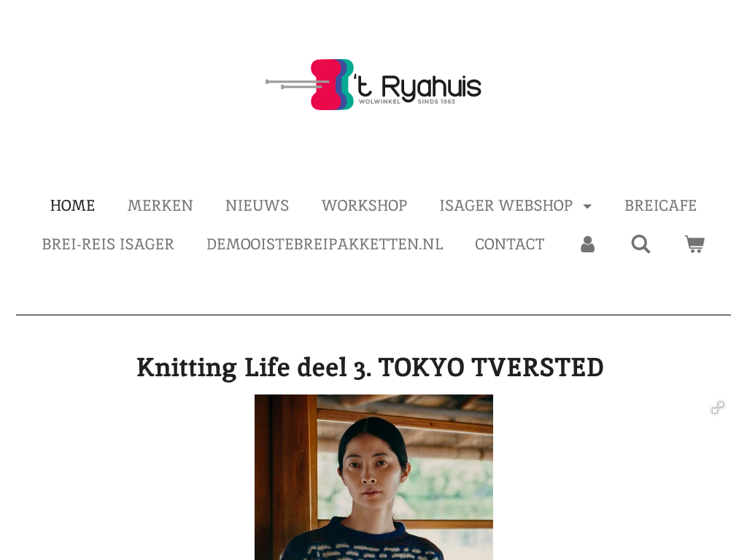
Task: Expand the Isager Webshop dropdown arrow
Action: point(587,206)
